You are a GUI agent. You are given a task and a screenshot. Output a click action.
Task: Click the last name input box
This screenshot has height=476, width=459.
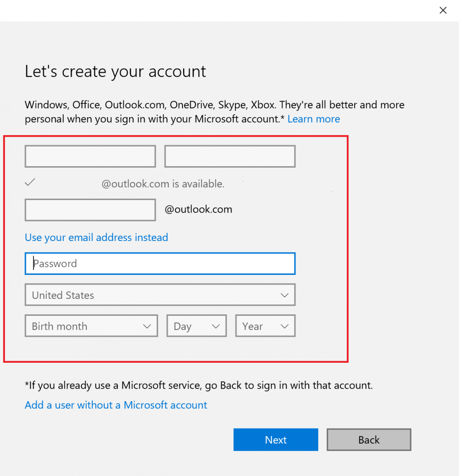click(229, 156)
